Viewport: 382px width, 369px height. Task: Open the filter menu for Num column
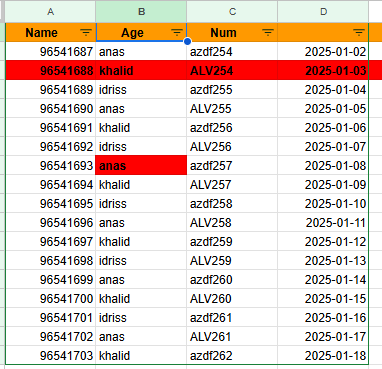click(268, 32)
